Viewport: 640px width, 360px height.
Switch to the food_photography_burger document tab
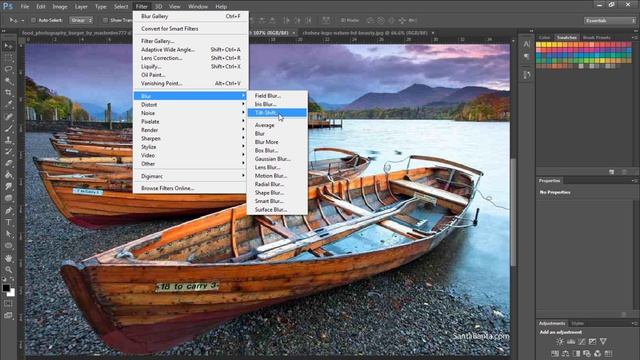[x=76, y=33]
